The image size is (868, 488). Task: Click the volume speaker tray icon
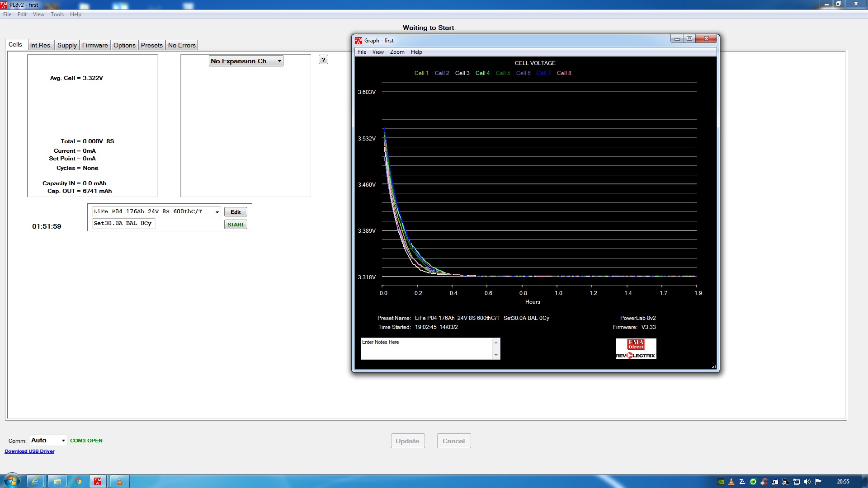(807, 482)
